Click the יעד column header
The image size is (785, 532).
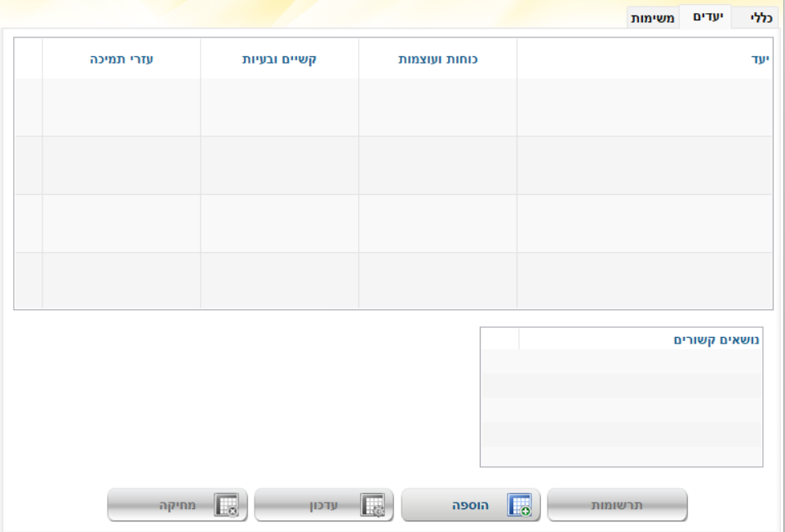tap(645, 60)
